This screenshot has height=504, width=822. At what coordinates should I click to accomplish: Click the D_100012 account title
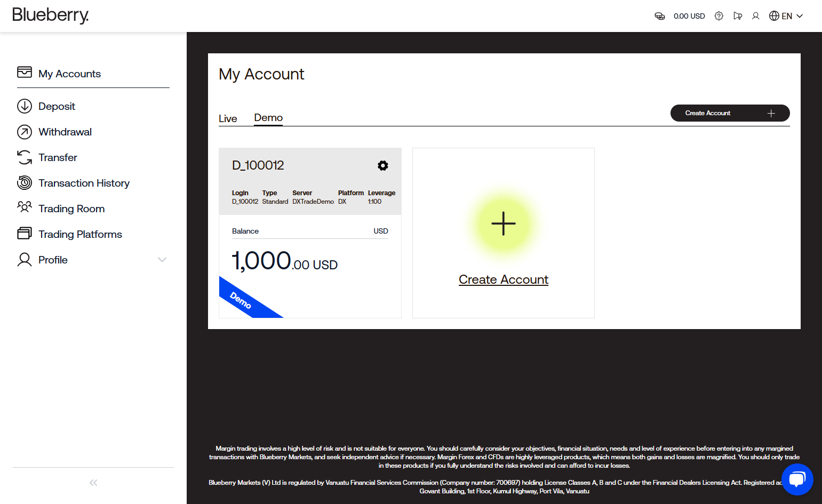point(258,165)
